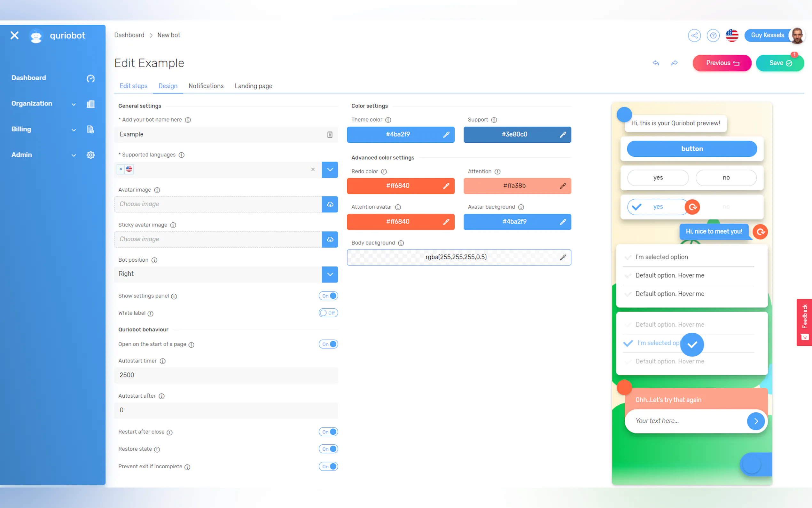Click the undo arrow icon
This screenshot has width=812, height=508.
[656, 63]
